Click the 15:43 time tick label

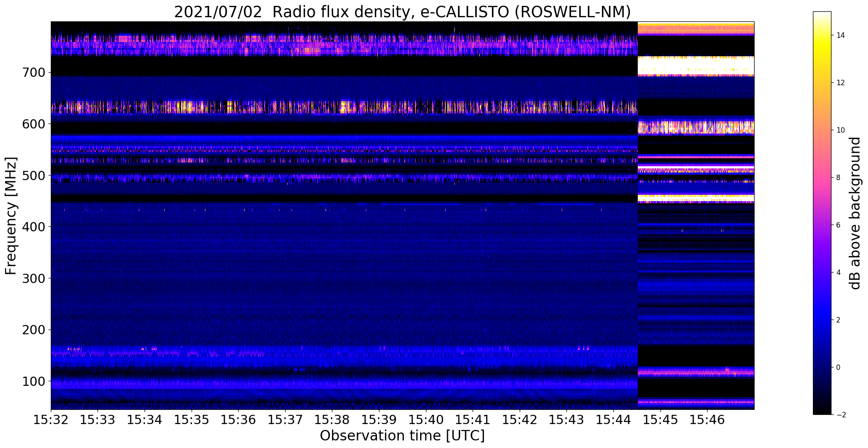(566, 419)
